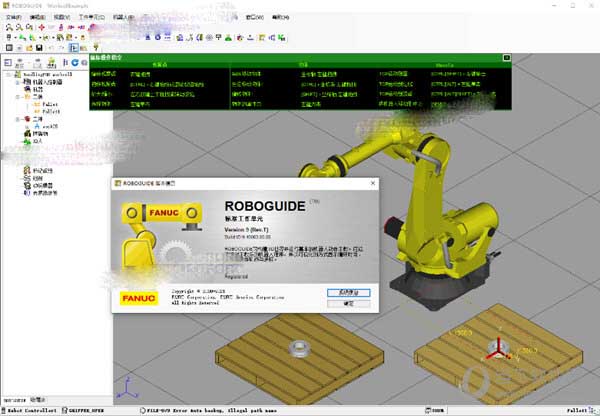600x416 pixels.
Task: Click the zoom in magnifier icon
Action: (x=9, y=27)
